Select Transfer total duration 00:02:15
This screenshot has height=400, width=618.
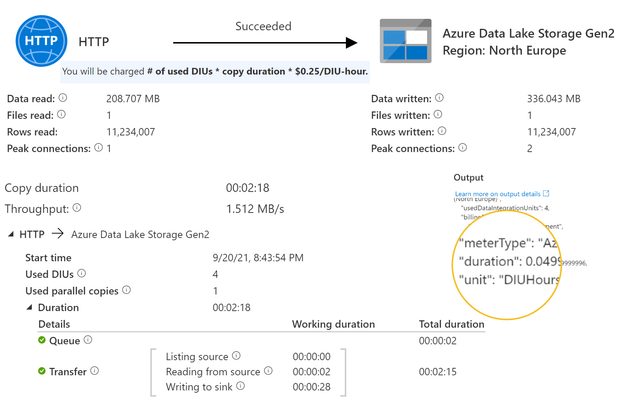(x=437, y=372)
